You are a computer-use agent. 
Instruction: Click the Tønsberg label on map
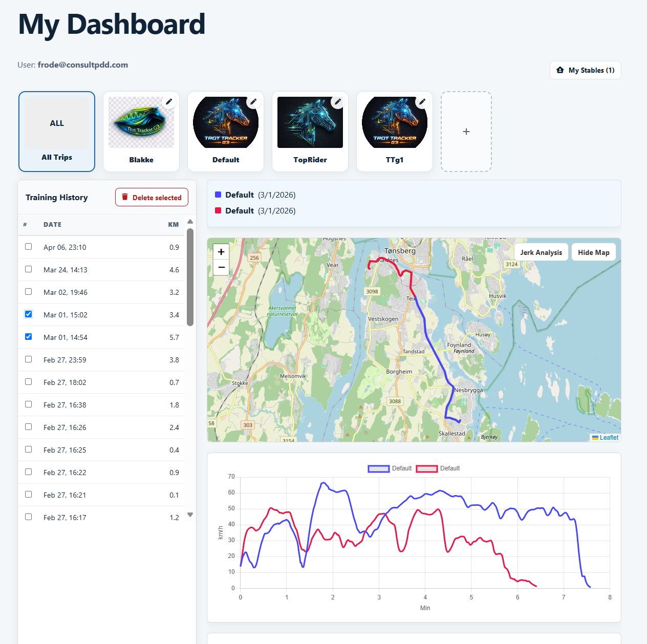[400, 251]
